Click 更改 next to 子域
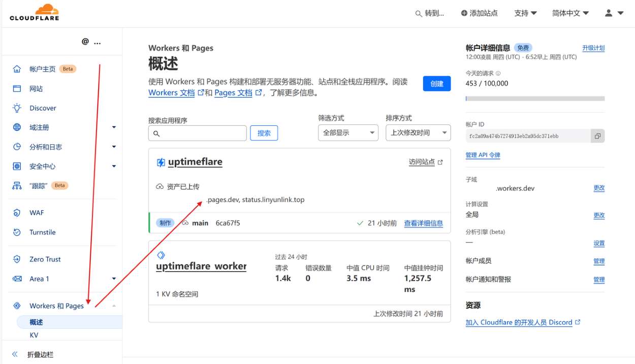Viewport: 635px width, 364px height. (x=599, y=188)
